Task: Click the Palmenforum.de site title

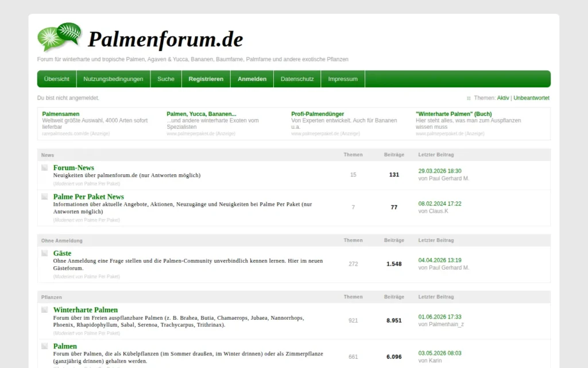Action: pos(165,40)
